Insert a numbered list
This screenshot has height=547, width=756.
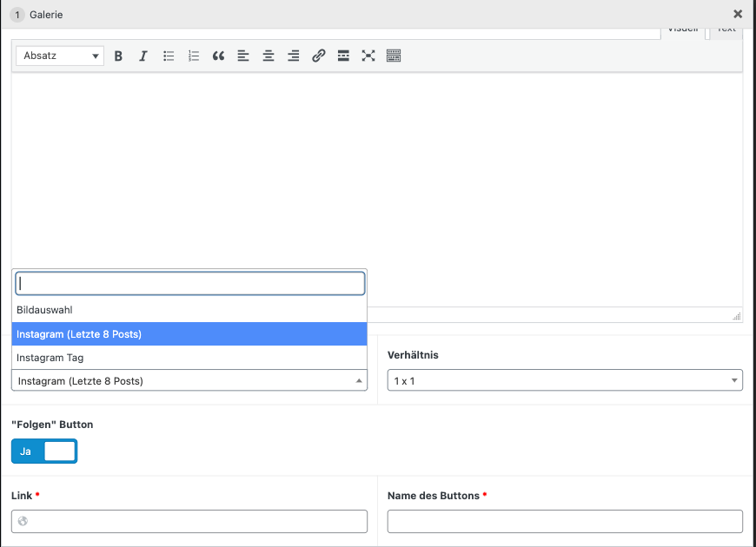194,56
